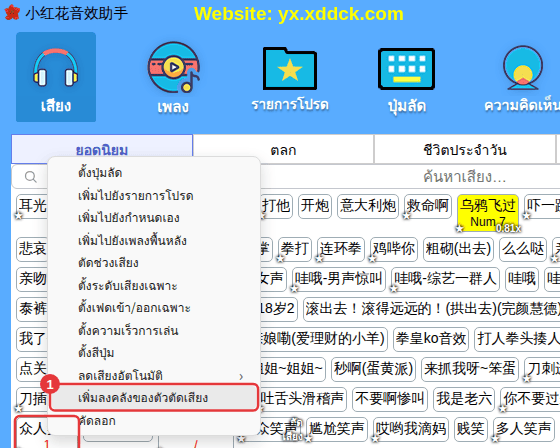The height and width of the screenshot is (448, 560).
Task: Play the 秒啊(蛋黄派) sound button
Action: tap(374, 369)
